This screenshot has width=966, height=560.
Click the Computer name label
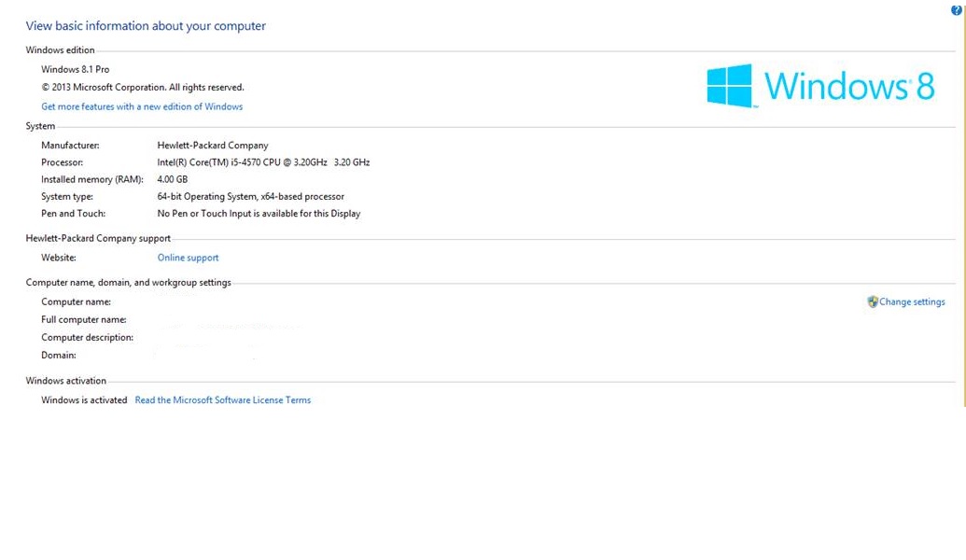[x=77, y=301]
